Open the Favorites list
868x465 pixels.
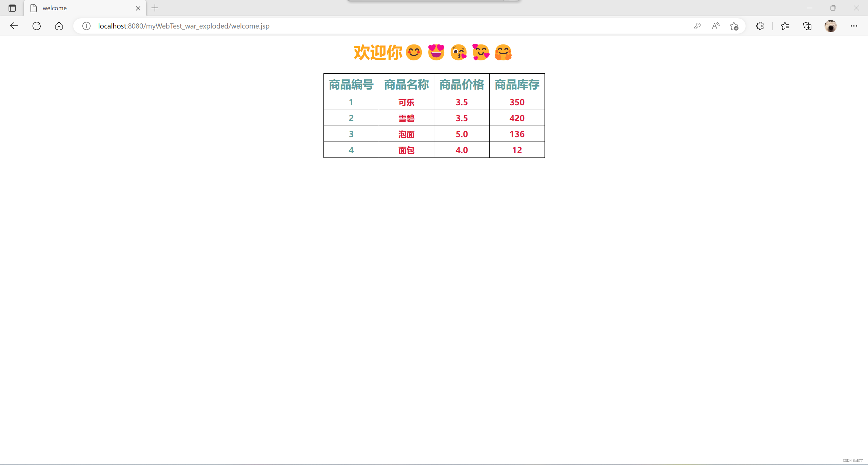(x=785, y=26)
